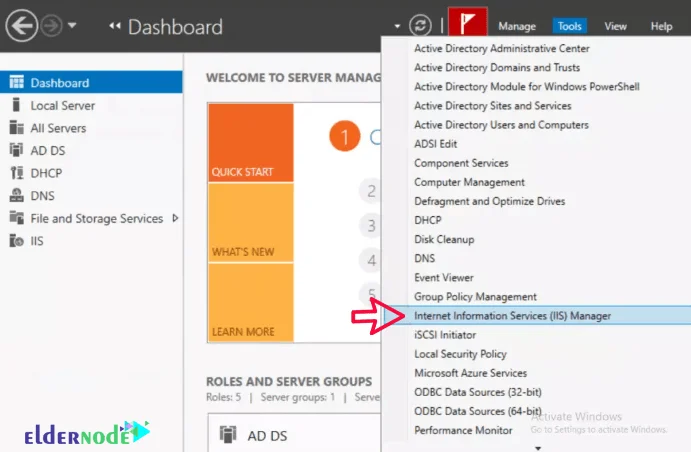
Task: Open the notifications flag icon
Action: (466, 25)
